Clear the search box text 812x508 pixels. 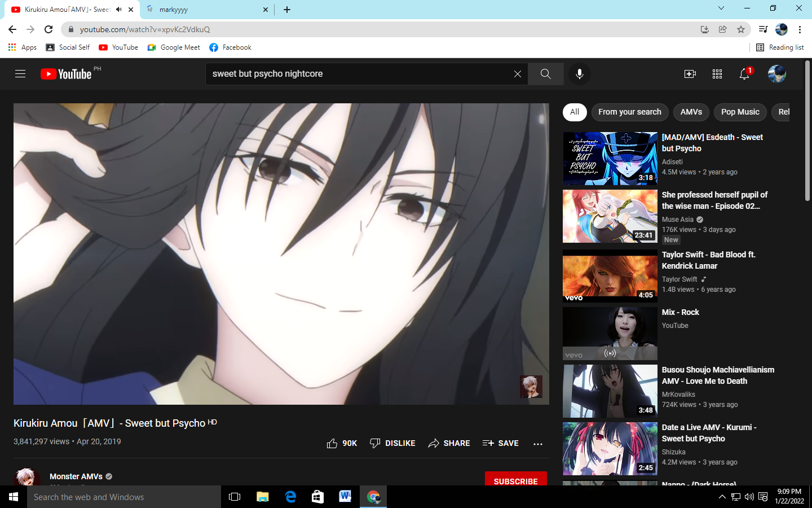(517, 74)
